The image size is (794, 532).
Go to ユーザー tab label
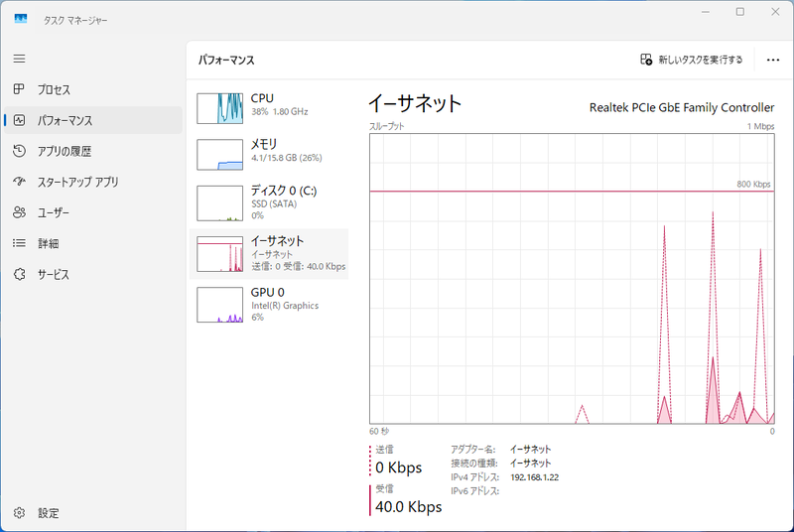[54, 213]
